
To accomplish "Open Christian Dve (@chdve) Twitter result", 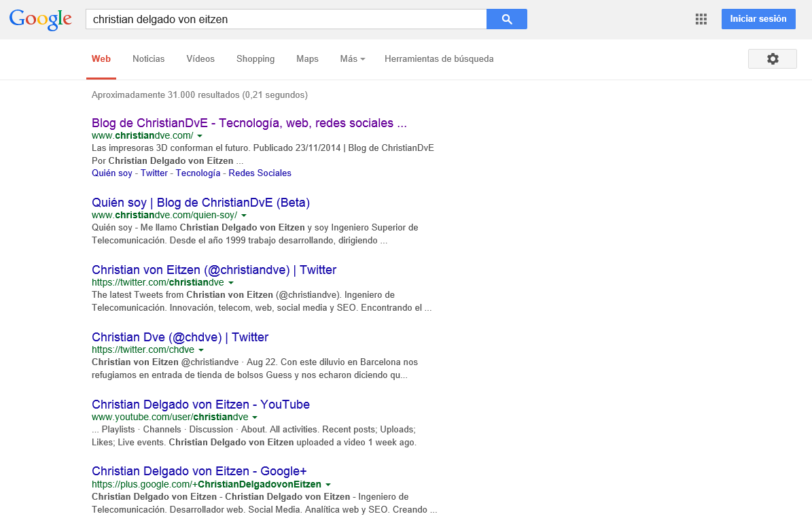I will [x=179, y=337].
